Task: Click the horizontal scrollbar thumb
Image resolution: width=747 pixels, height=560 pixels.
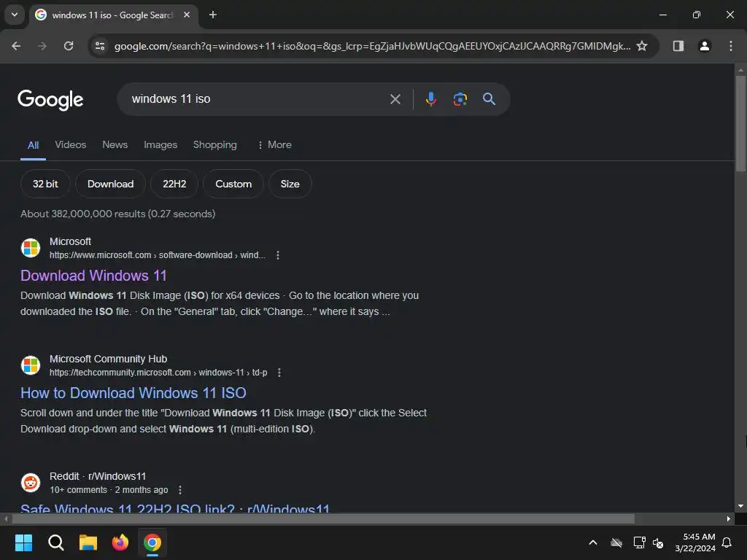Action: pos(323,518)
